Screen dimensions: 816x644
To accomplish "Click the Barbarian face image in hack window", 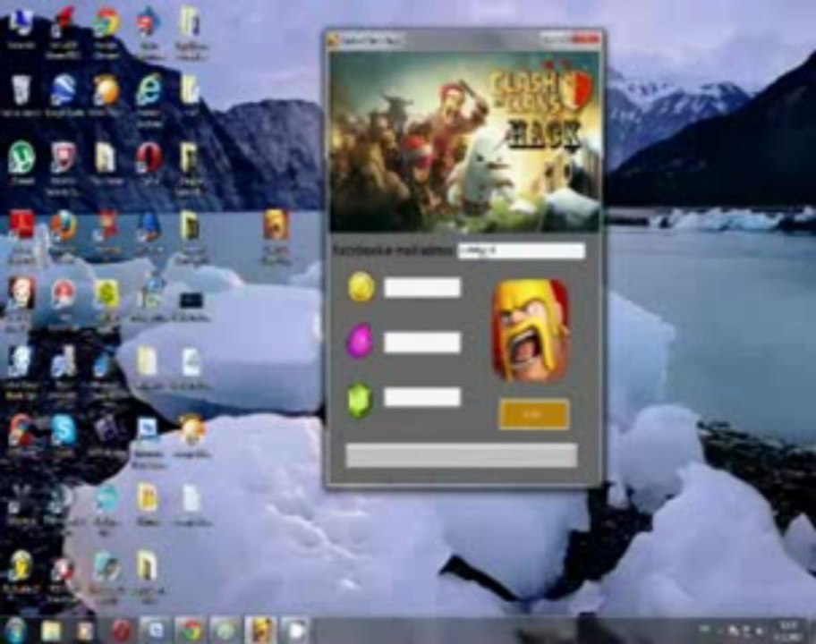I will pos(531,330).
